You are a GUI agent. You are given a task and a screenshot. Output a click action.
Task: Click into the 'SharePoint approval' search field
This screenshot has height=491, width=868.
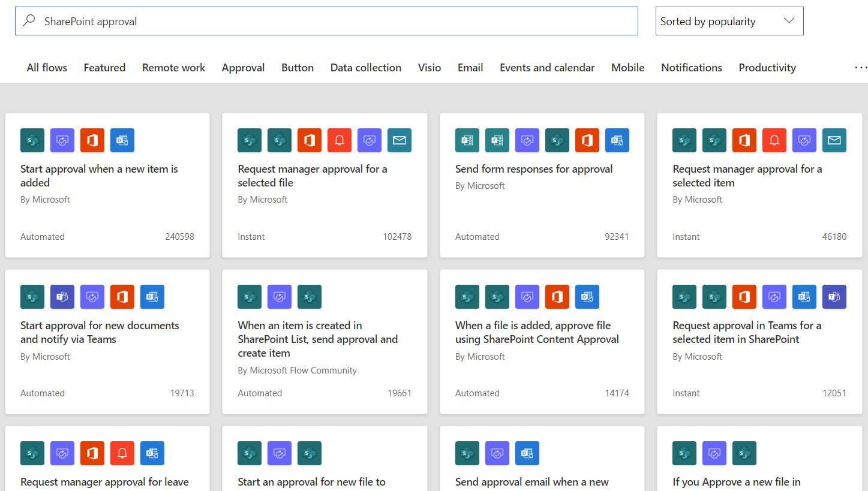pos(336,21)
